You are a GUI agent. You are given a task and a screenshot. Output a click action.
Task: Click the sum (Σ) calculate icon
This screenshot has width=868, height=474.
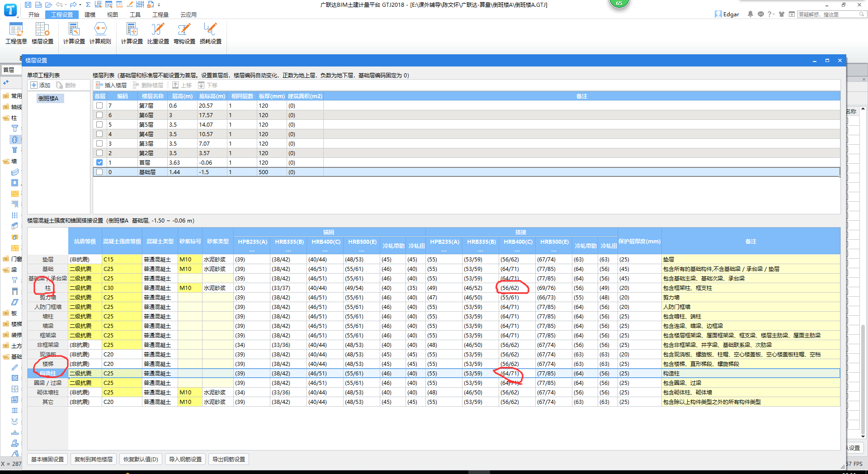pyautogui.click(x=88, y=5)
